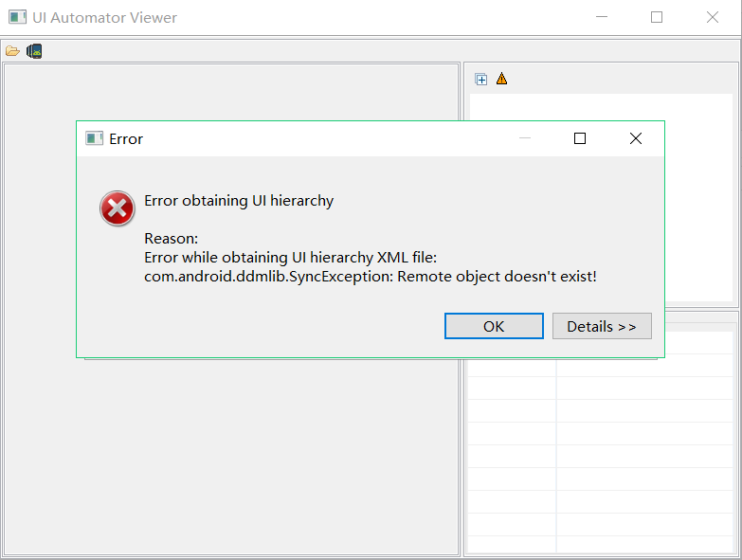Click 'Error while obtaining UI hierarchy XML file:' line

point(291,258)
